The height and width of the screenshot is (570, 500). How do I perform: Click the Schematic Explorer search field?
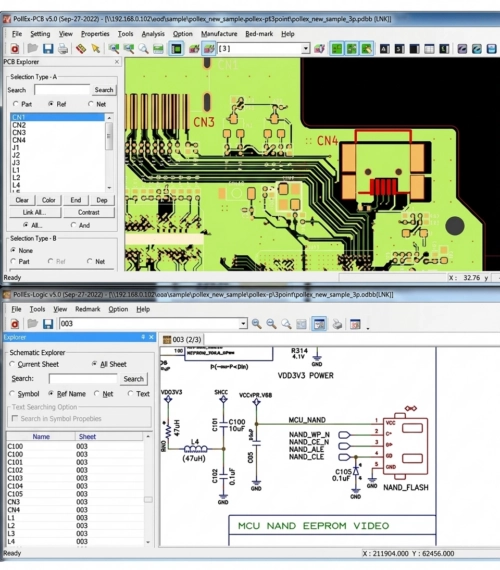click(x=83, y=379)
